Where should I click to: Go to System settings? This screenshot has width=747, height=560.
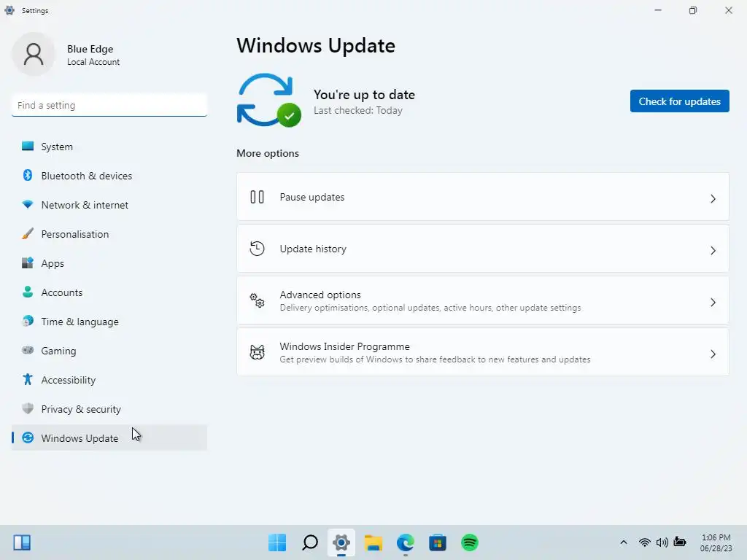(109, 146)
